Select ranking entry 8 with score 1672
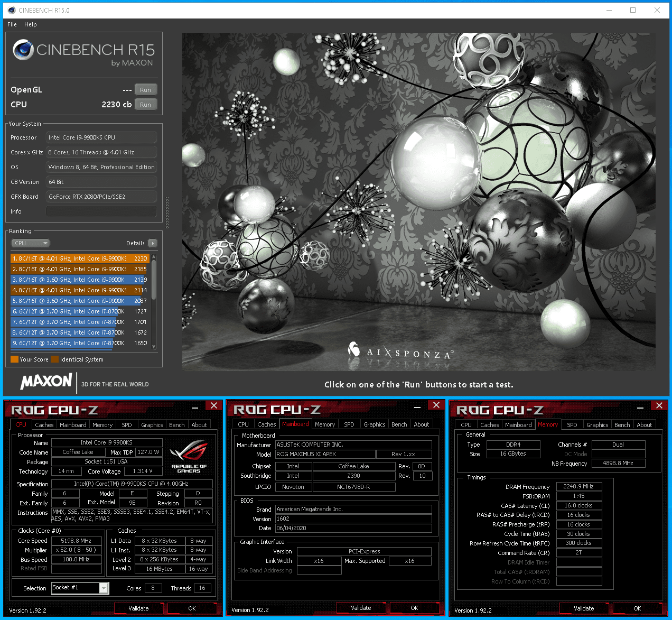The width and height of the screenshot is (672, 620). pyautogui.click(x=79, y=332)
